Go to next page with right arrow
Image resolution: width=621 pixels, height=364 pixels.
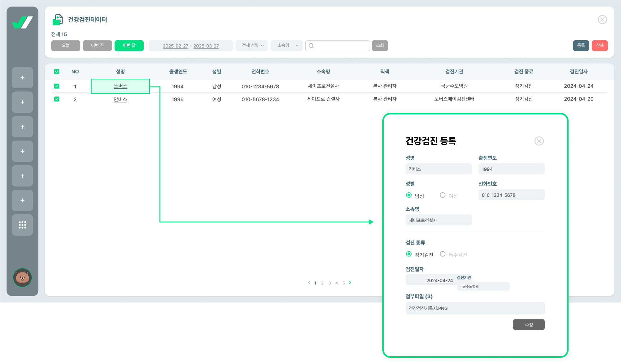pyautogui.click(x=350, y=282)
